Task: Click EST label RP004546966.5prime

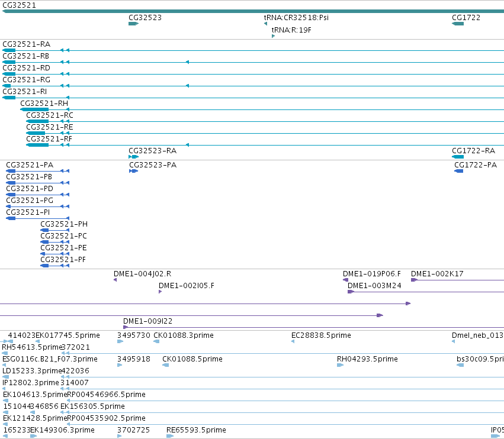Action: point(107,395)
